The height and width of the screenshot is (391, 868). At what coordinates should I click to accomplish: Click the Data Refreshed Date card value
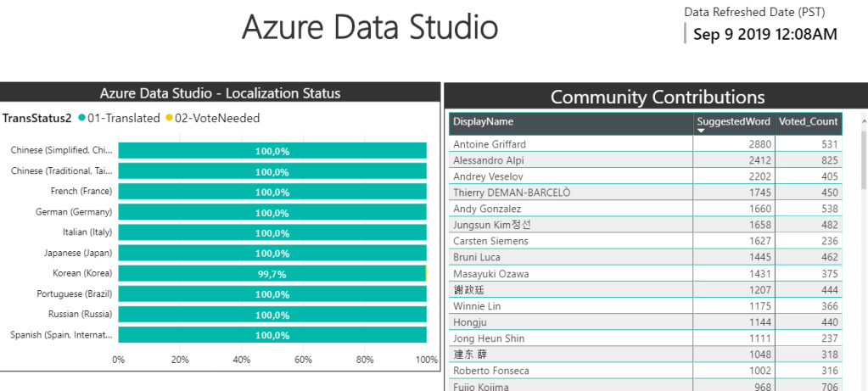(x=764, y=35)
